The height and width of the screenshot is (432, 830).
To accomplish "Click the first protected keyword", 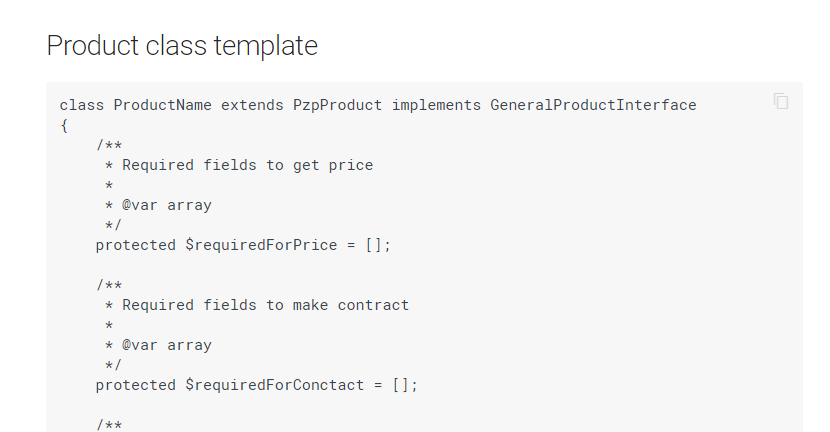I will [x=136, y=245].
